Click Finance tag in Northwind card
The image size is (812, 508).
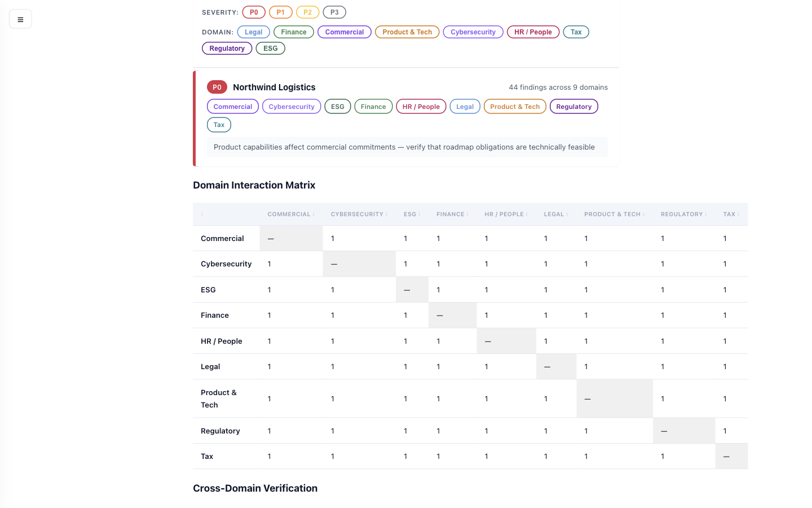coord(373,107)
